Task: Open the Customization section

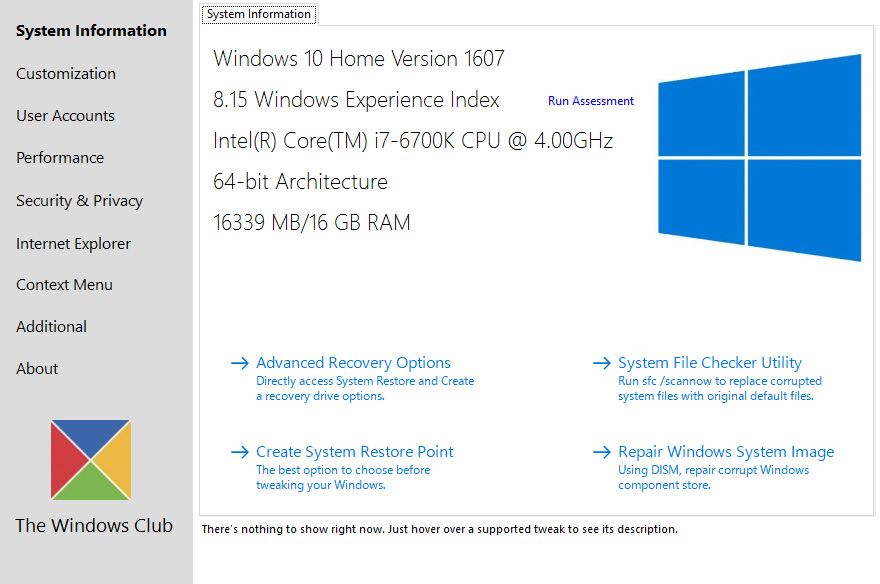Action: click(x=66, y=73)
